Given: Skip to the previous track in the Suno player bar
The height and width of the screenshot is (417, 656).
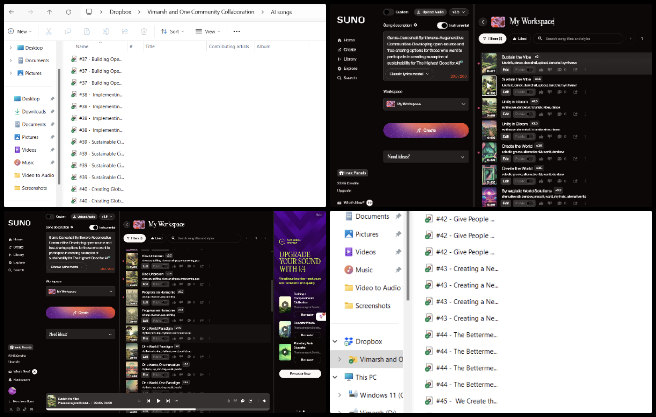Looking at the screenshot, I should pyautogui.click(x=148, y=401).
